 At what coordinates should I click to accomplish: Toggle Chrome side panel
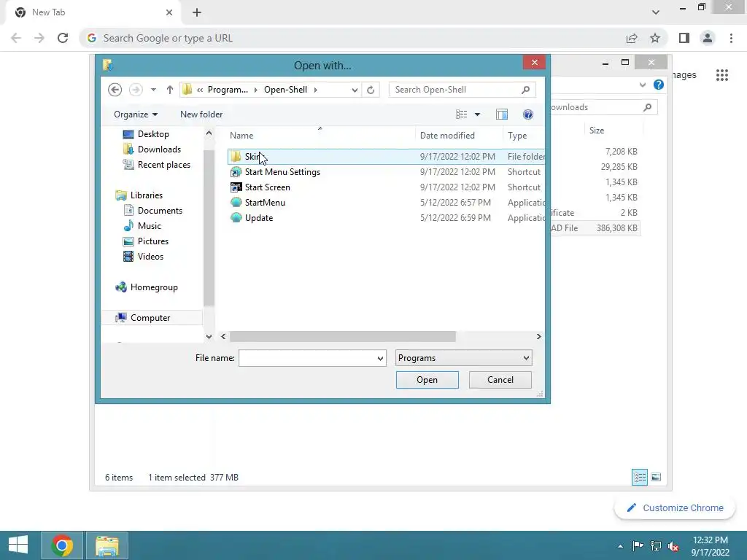(x=684, y=38)
